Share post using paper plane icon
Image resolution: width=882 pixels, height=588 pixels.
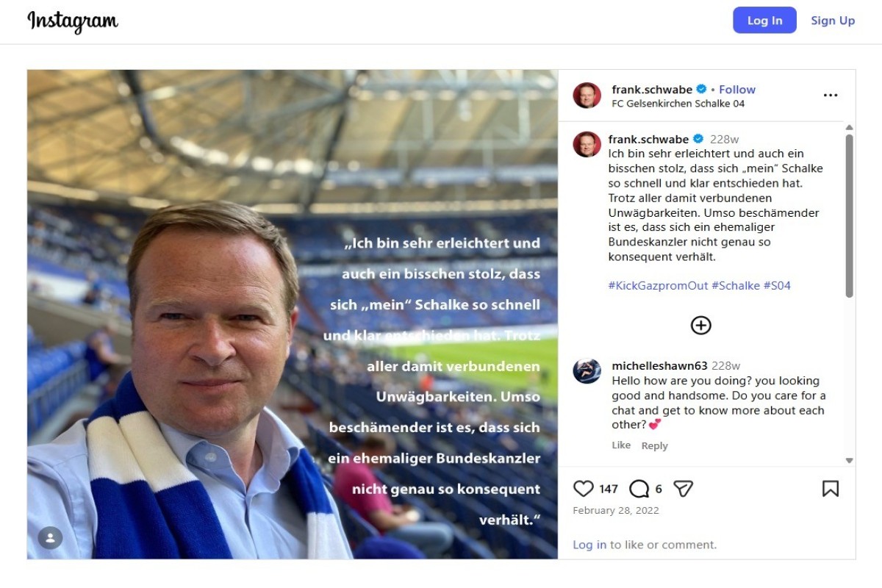tap(684, 489)
